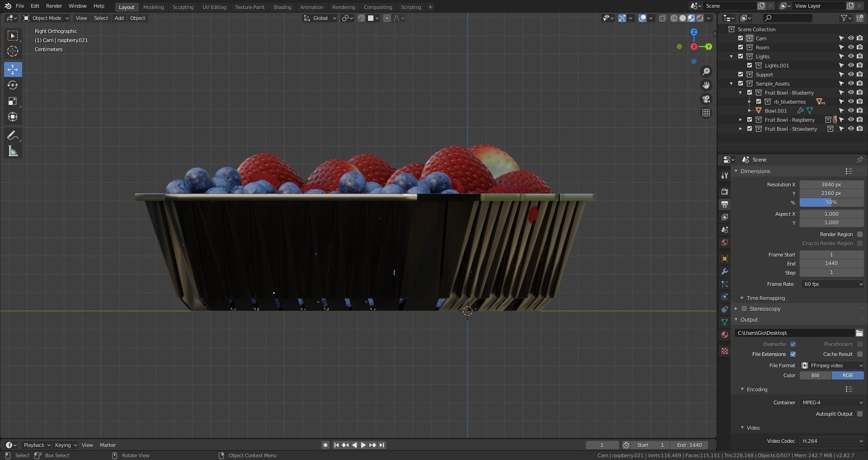Open the Physics properties tab icon
Image resolution: width=868 pixels, height=460 pixels.
click(x=725, y=297)
